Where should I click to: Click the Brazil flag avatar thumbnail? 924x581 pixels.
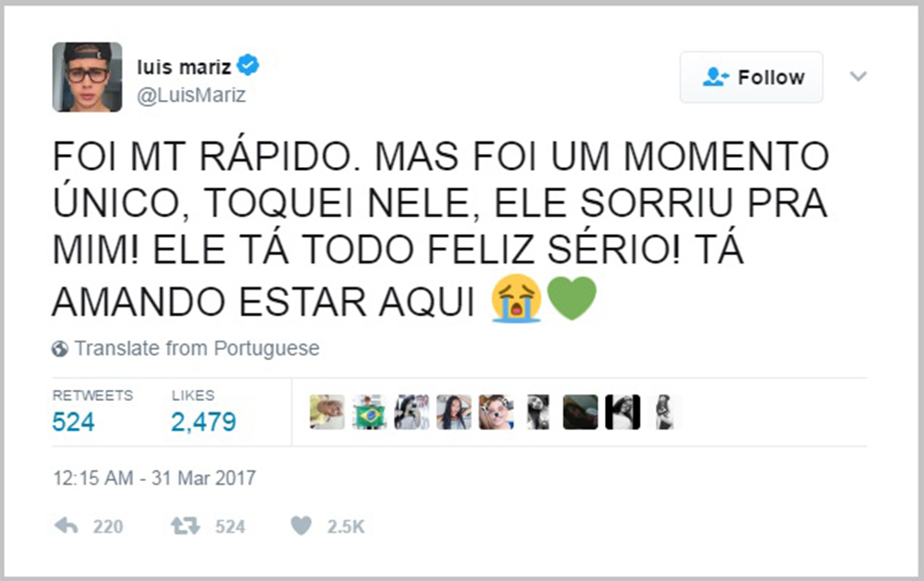pyautogui.click(x=369, y=412)
